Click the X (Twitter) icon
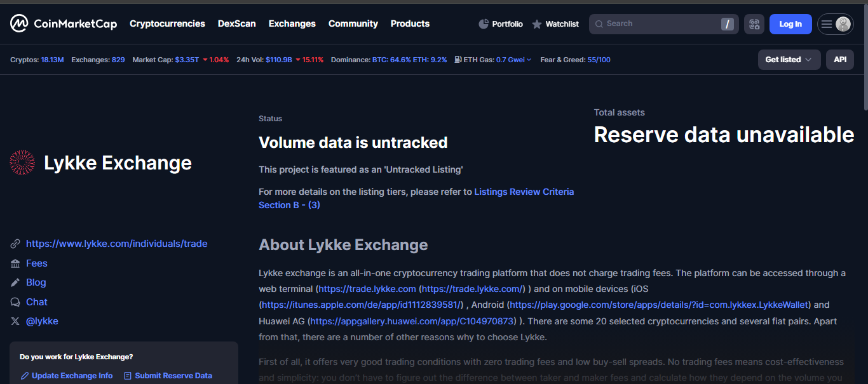This screenshot has height=384, width=868. [x=15, y=321]
